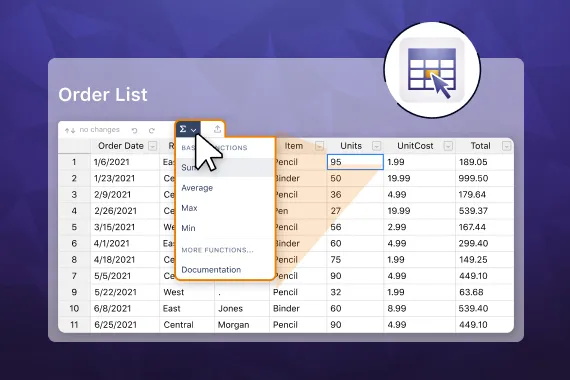Choose Average from the functions menu
This screenshot has width=570, height=380.
[x=225, y=188]
